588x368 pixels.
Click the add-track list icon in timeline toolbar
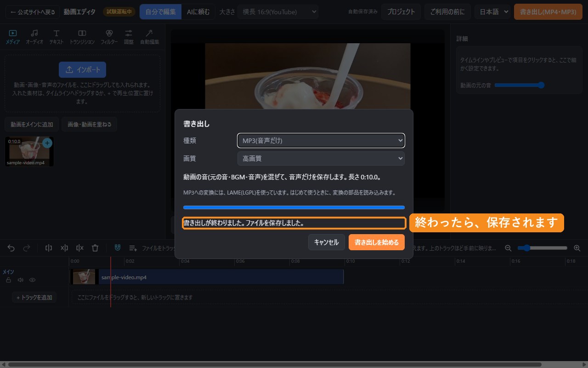tap(133, 248)
